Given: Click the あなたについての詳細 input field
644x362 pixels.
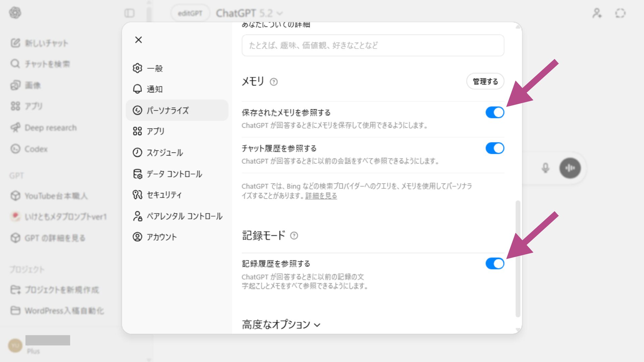Looking at the screenshot, I should 372,45.
